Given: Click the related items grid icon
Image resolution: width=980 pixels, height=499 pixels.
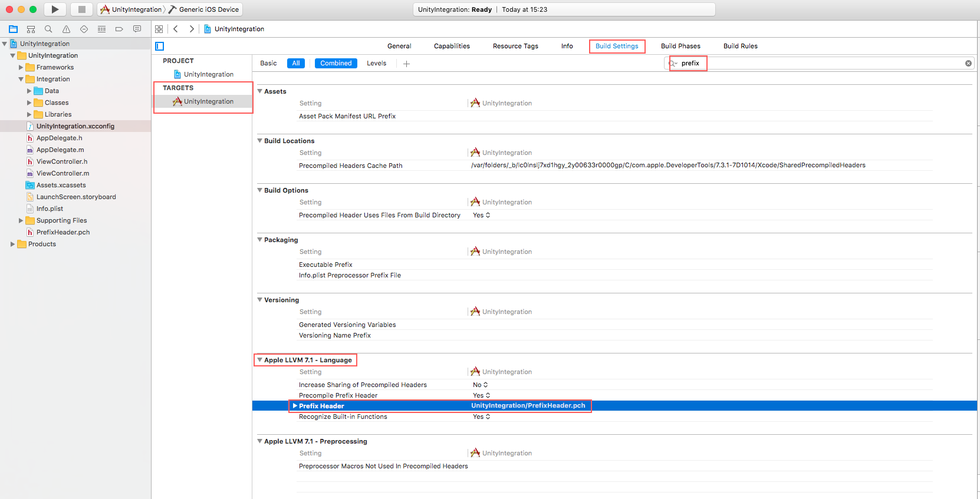Looking at the screenshot, I should point(159,29).
